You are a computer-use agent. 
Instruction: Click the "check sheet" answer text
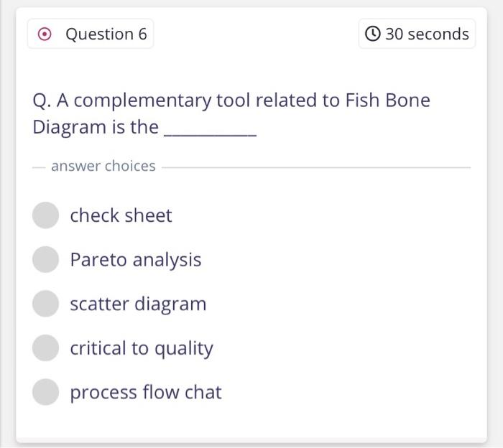pyautogui.click(x=121, y=215)
